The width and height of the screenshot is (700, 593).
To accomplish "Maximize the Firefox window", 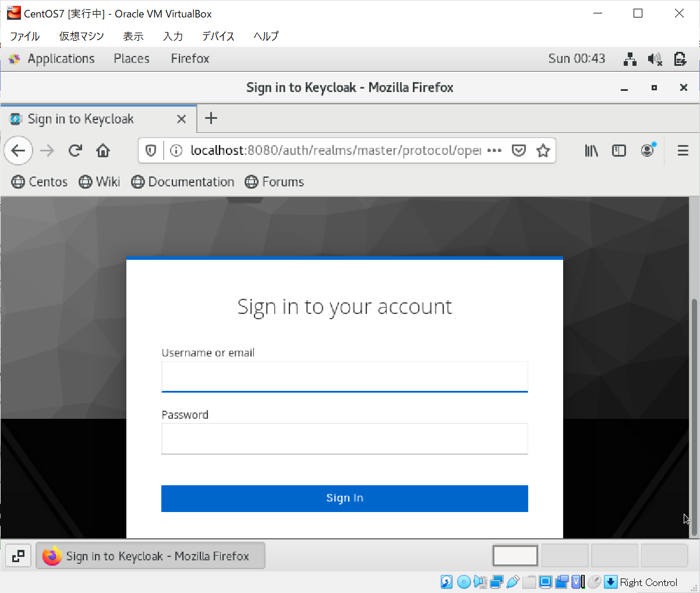I will click(x=654, y=88).
